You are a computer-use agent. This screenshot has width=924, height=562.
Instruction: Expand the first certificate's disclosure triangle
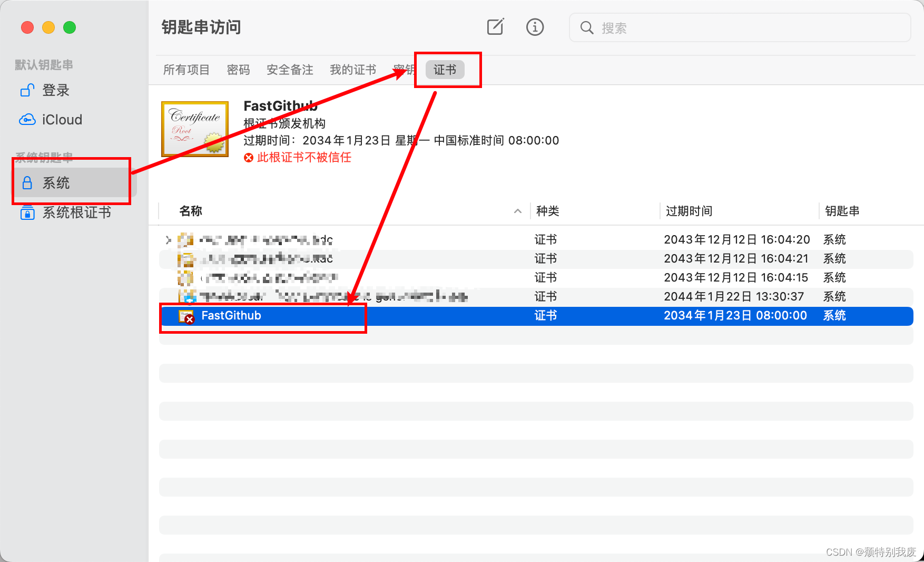[x=168, y=239]
